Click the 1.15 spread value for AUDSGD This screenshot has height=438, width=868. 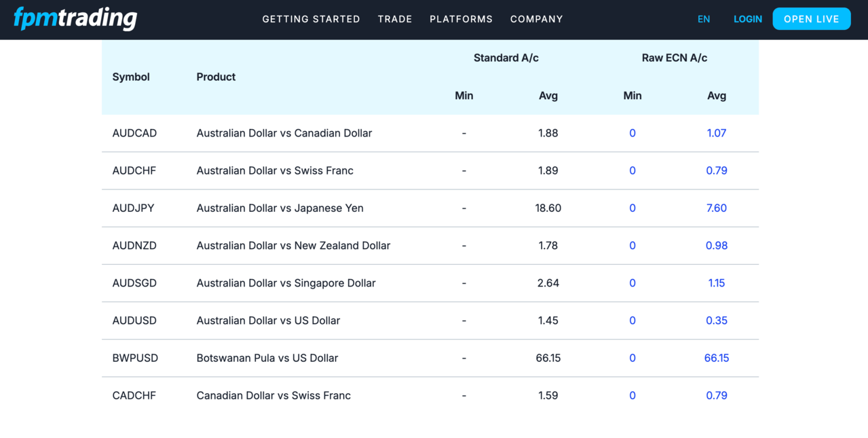[716, 283]
